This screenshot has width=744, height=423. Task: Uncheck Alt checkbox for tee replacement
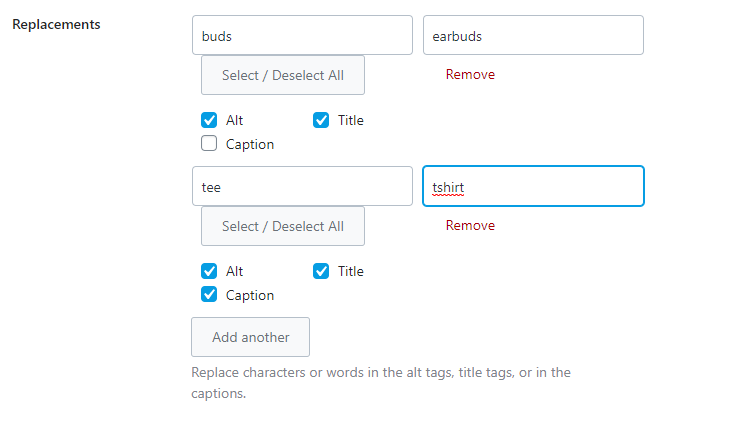[x=209, y=272]
